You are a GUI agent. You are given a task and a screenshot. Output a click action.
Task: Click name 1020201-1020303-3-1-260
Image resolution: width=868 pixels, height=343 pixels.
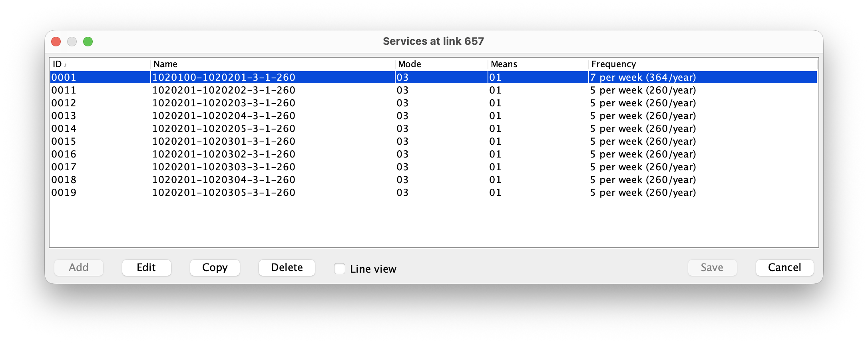click(224, 167)
